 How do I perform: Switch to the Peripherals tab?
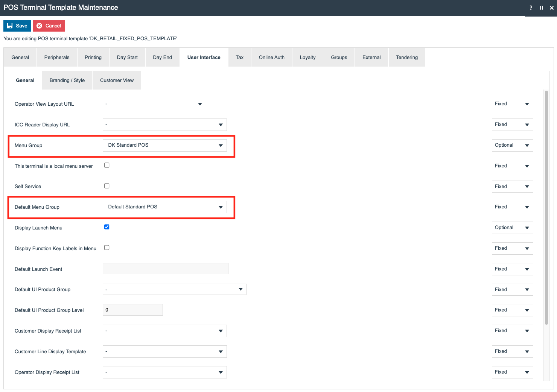pyautogui.click(x=57, y=57)
